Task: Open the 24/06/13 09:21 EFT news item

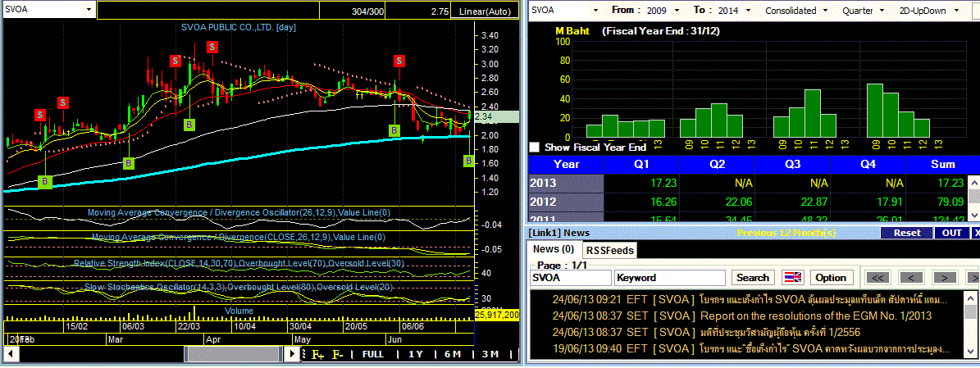Action: point(749,300)
